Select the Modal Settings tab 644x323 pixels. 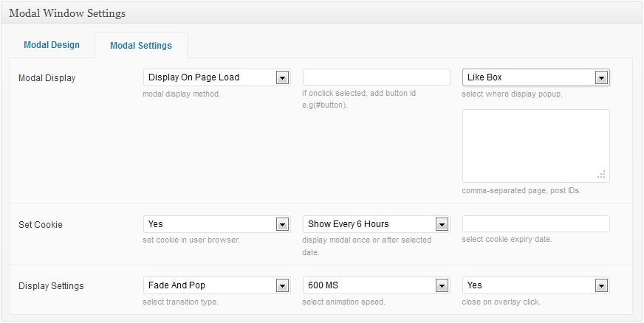coord(140,46)
